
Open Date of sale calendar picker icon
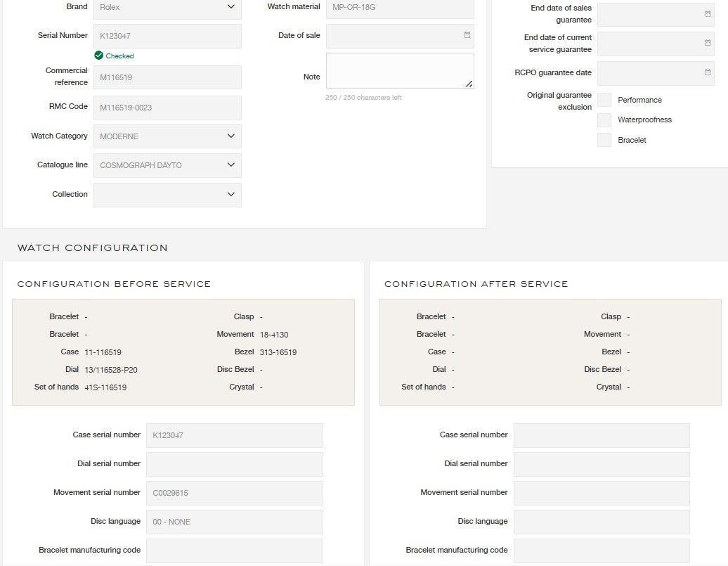tap(467, 35)
